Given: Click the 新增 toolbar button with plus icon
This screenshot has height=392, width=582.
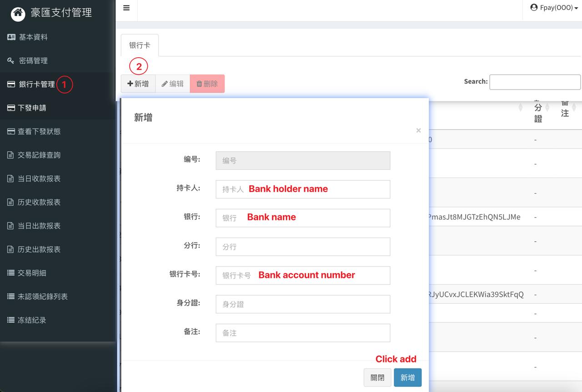Looking at the screenshot, I should coord(138,84).
